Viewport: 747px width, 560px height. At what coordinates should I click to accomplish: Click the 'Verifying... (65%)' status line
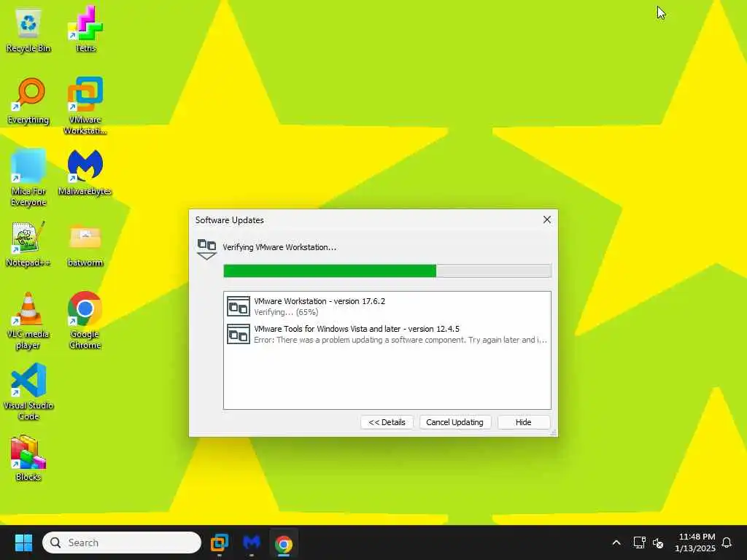click(x=286, y=312)
